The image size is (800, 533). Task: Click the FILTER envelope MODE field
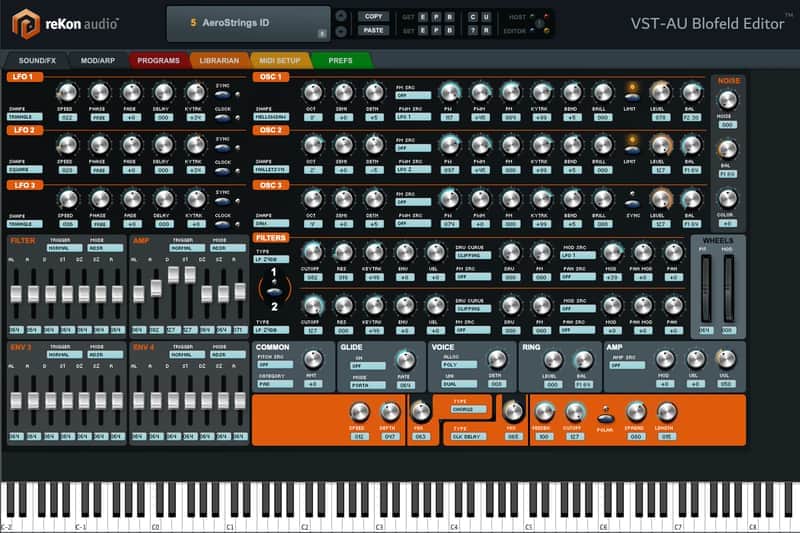pos(105,248)
